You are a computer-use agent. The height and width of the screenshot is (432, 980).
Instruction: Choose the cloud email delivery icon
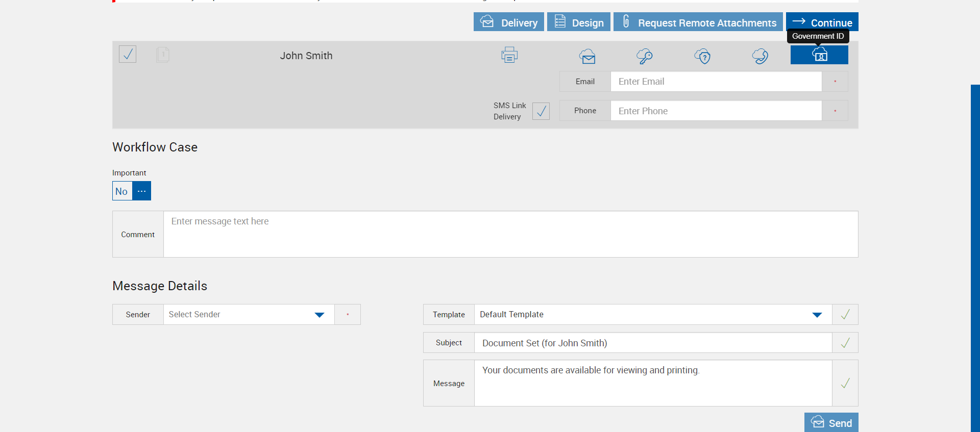point(587,56)
